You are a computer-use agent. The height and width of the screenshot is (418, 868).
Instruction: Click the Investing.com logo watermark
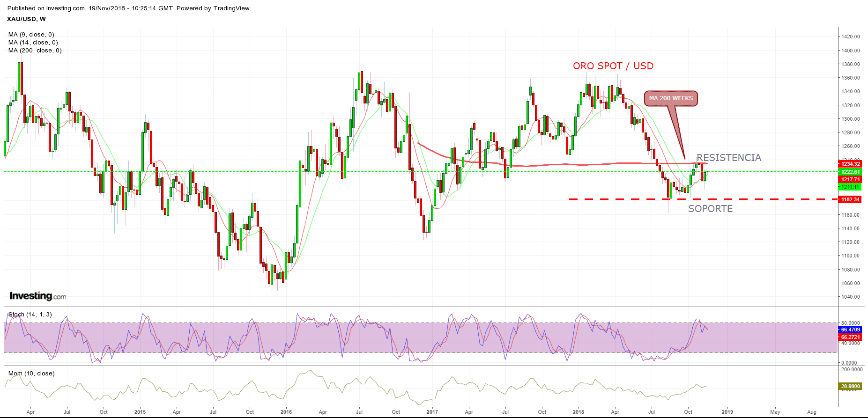click(37, 296)
